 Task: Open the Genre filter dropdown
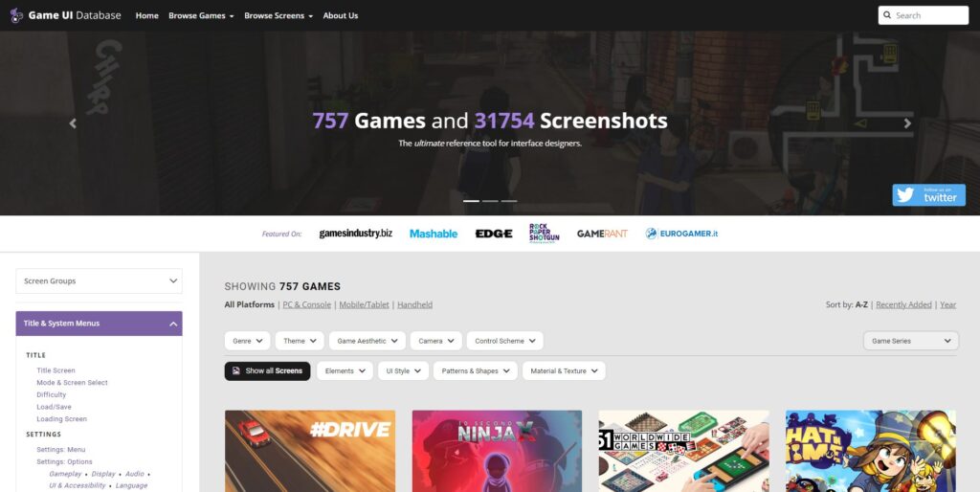(x=248, y=341)
